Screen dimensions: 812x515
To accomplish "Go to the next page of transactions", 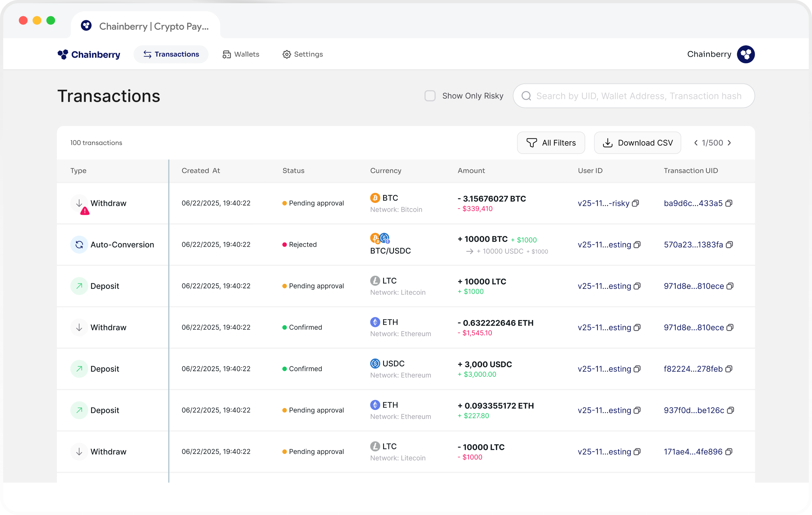I will coord(729,143).
